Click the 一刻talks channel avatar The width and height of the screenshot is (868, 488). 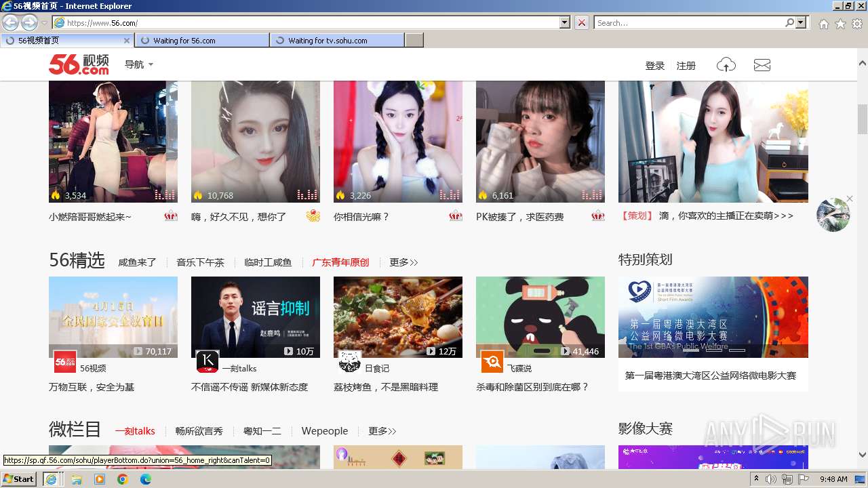click(x=208, y=362)
